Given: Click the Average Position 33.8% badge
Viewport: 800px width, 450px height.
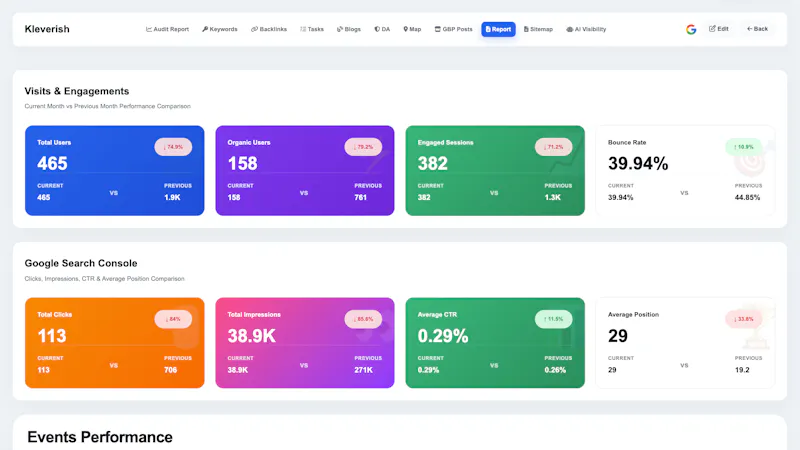Looking at the screenshot, I should coord(743,319).
